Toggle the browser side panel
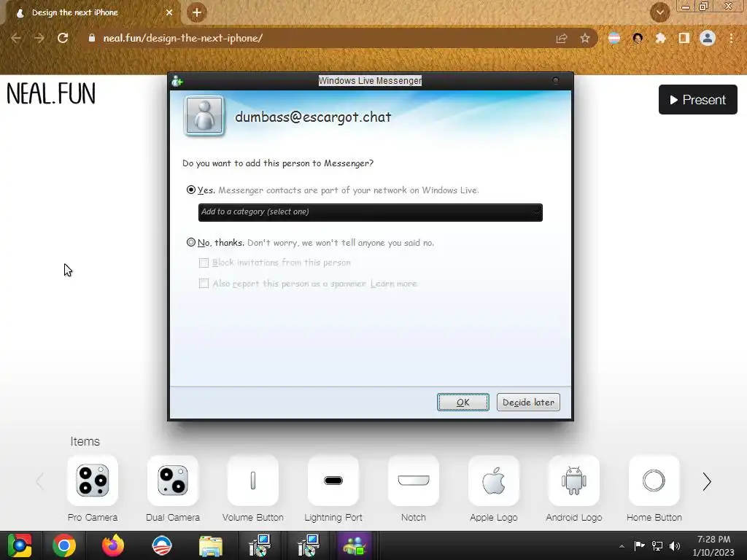This screenshot has width=747, height=560. click(684, 38)
